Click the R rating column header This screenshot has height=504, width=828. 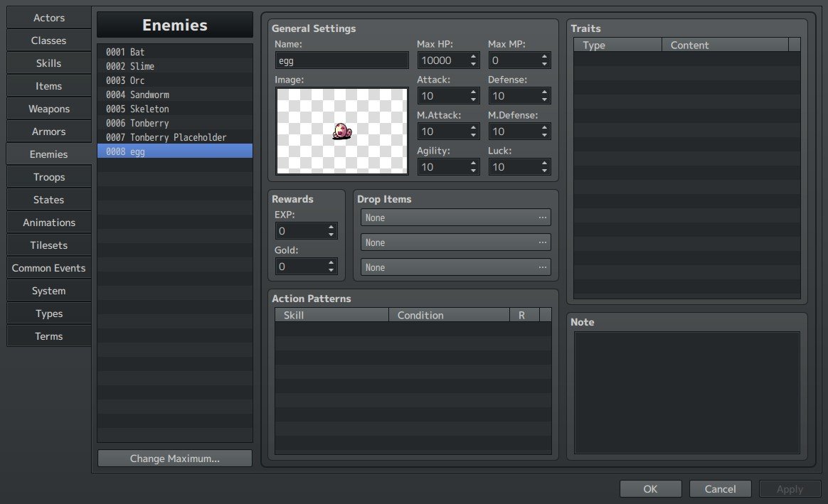pos(524,314)
